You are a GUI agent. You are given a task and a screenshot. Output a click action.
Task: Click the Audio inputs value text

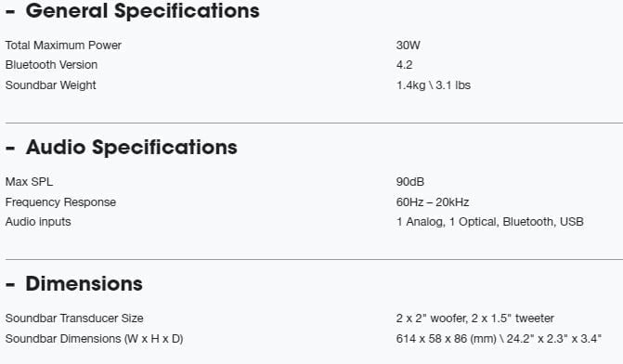tap(489, 222)
